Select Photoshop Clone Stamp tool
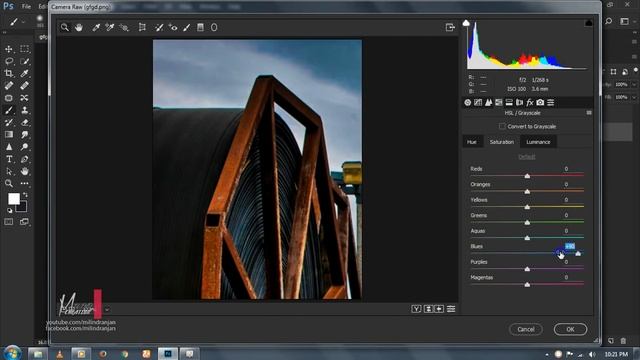 (24, 110)
